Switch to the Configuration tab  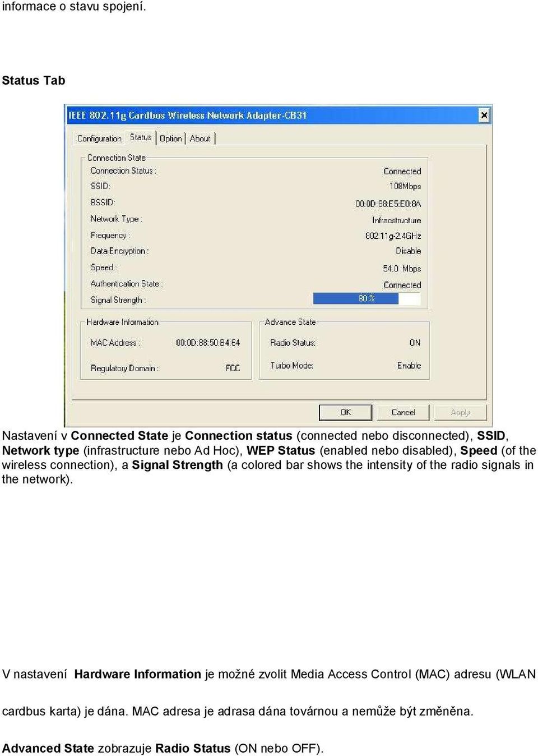click(99, 139)
